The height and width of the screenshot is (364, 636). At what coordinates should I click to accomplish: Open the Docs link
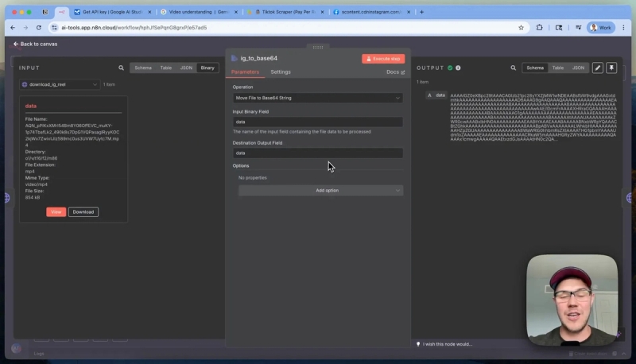click(x=395, y=72)
